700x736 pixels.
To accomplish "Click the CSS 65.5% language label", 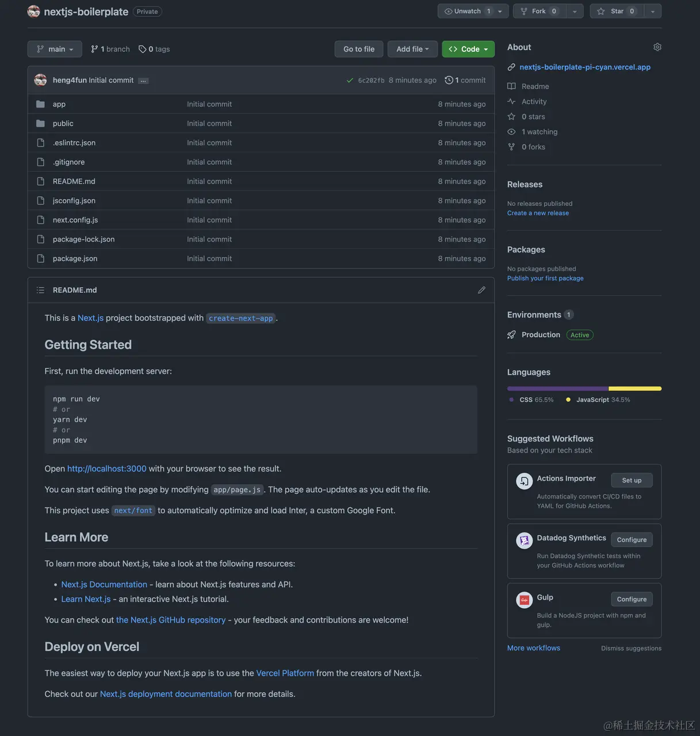I will pyautogui.click(x=531, y=400).
